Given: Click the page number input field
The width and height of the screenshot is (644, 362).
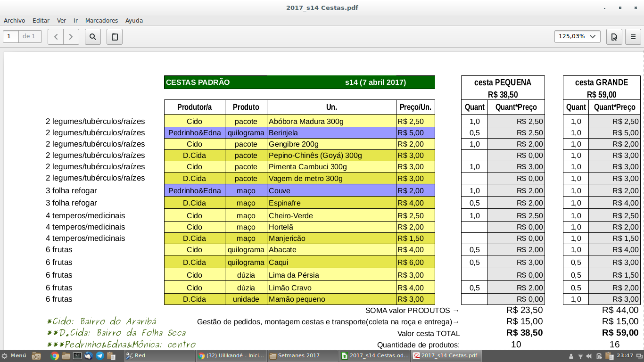Looking at the screenshot, I should pos(11,36).
